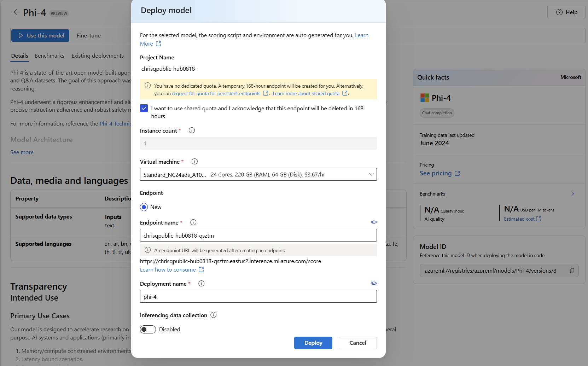The width and height of the screenshot is (588, 366).
Task: Click the Help button
Action: 566,12
